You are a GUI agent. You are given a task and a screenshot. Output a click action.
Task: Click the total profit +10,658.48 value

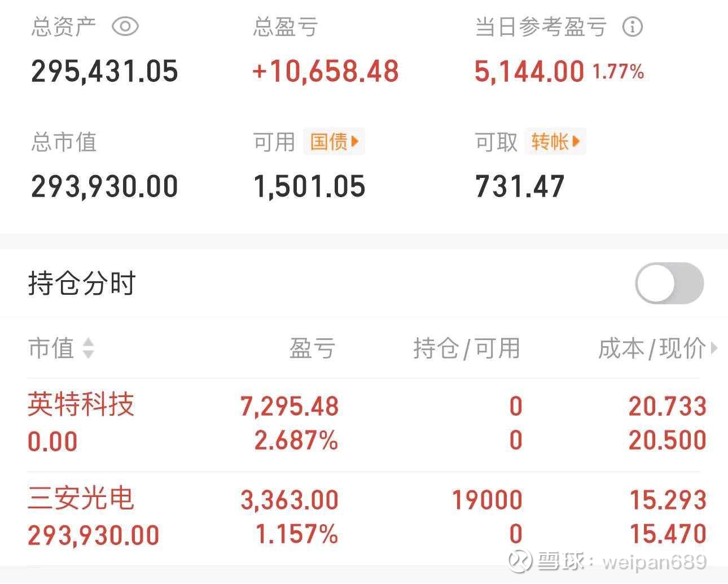(326, 72)
